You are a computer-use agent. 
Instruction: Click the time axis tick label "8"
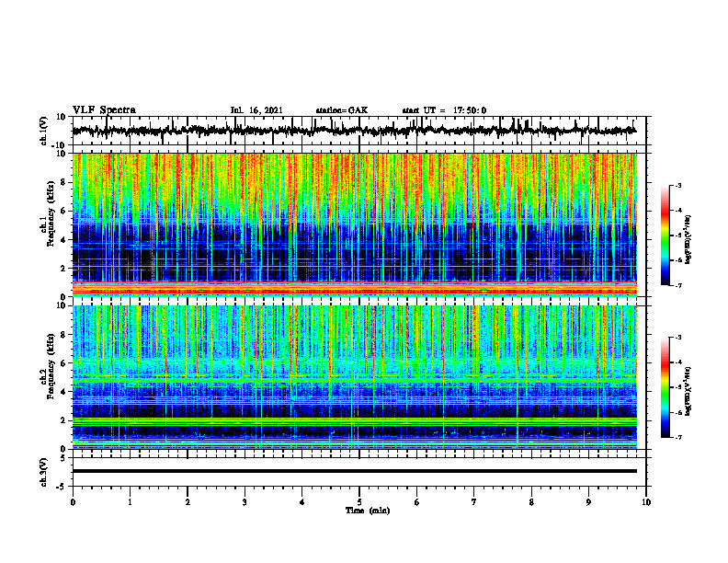pyautogui.click(x=531, y=502)
